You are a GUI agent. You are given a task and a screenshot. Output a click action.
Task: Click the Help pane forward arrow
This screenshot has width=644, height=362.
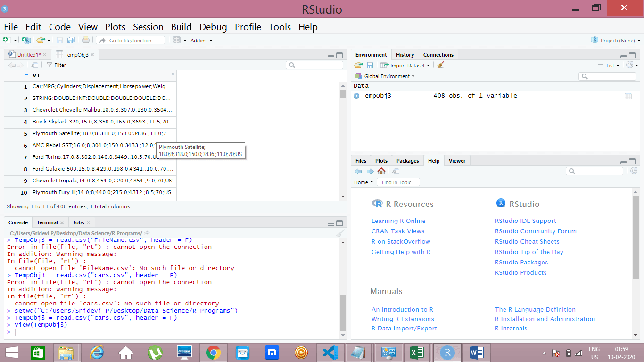click(x=370, y=171)
